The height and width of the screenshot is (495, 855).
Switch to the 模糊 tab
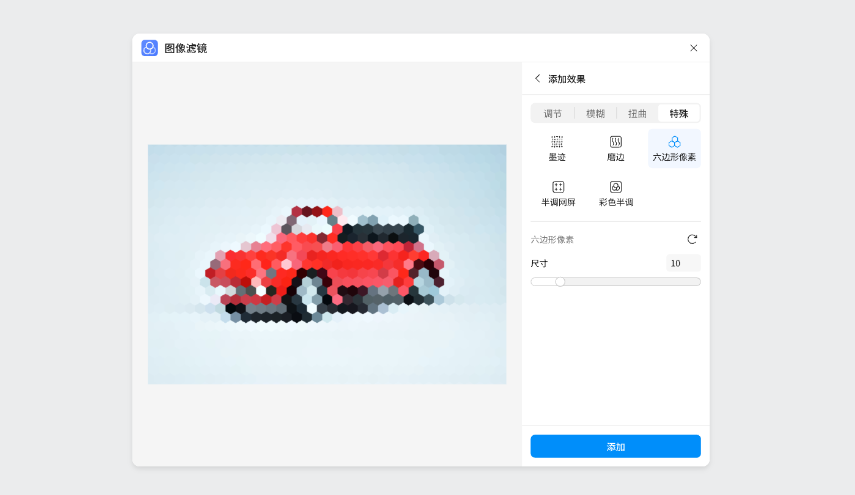point(595,113)
